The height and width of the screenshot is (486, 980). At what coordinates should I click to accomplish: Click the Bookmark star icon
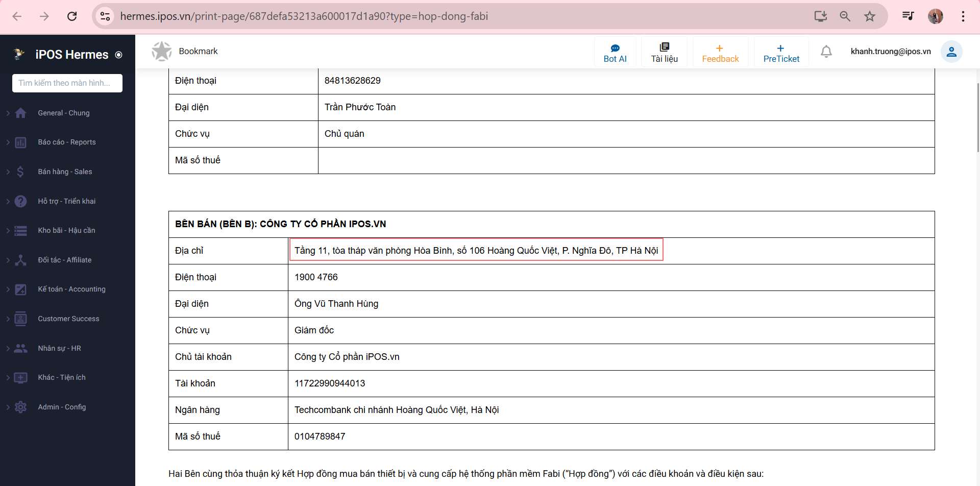pos(162,51)
